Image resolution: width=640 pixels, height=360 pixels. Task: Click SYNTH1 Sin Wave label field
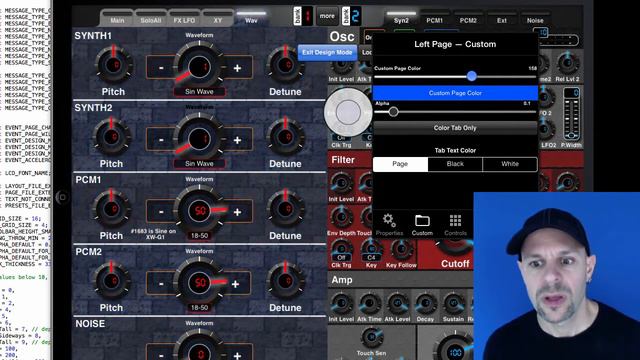coord(199,91)
